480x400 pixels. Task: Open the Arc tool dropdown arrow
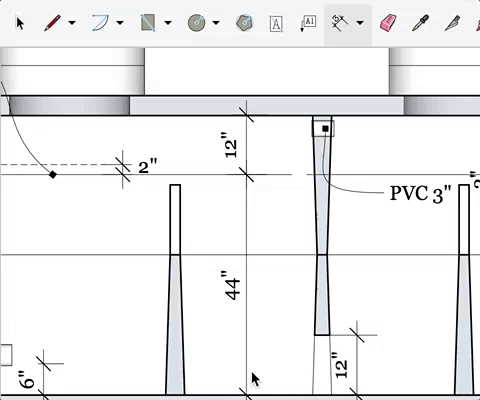[x=120, y=23]
